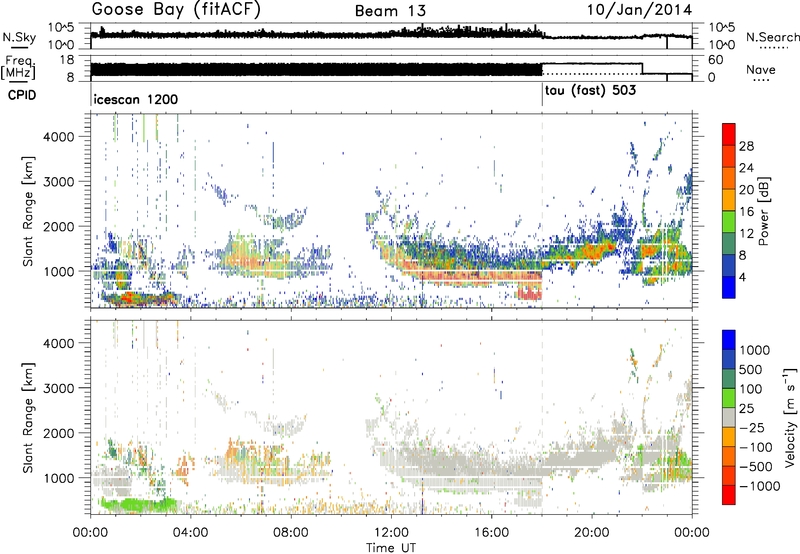Click the "-25" tick on the Velocity scale
Image resolution: width=800 pixels, height=554 pixels.
click(x=750, y=428)
